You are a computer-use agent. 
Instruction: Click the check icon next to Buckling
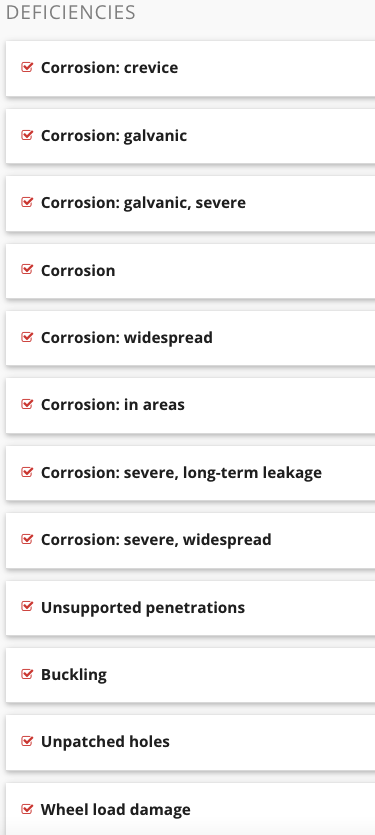pyautogui.click(x=27, y=674)
